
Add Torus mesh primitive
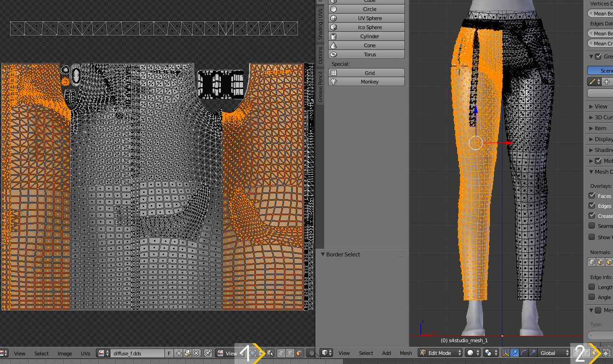[366, 55]
